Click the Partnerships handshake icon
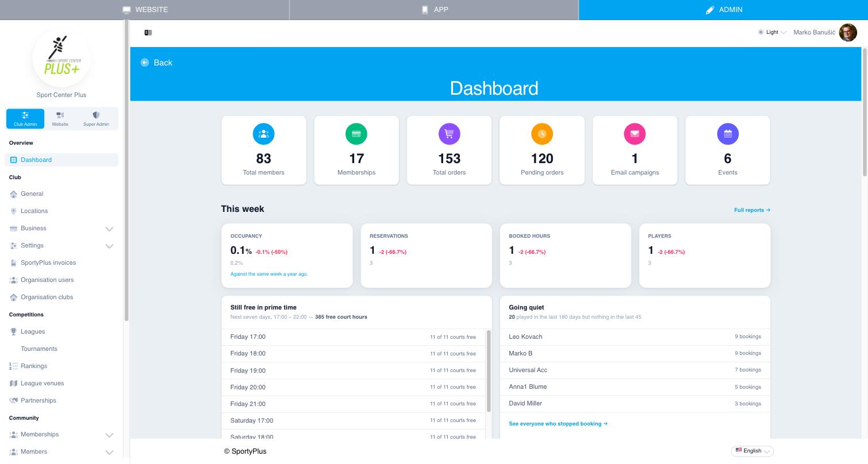 point(14,401)
